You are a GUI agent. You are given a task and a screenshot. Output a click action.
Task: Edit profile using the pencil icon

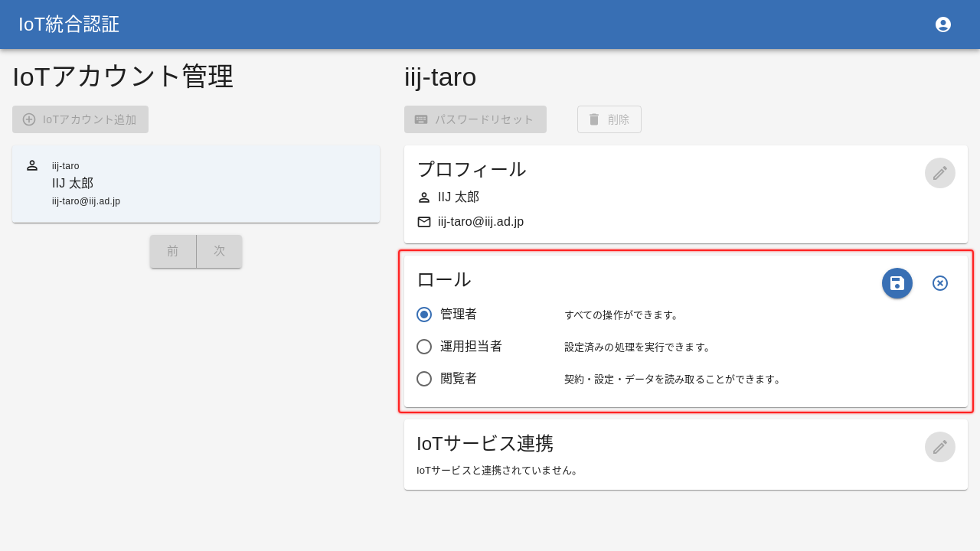(x=940, y=173)
